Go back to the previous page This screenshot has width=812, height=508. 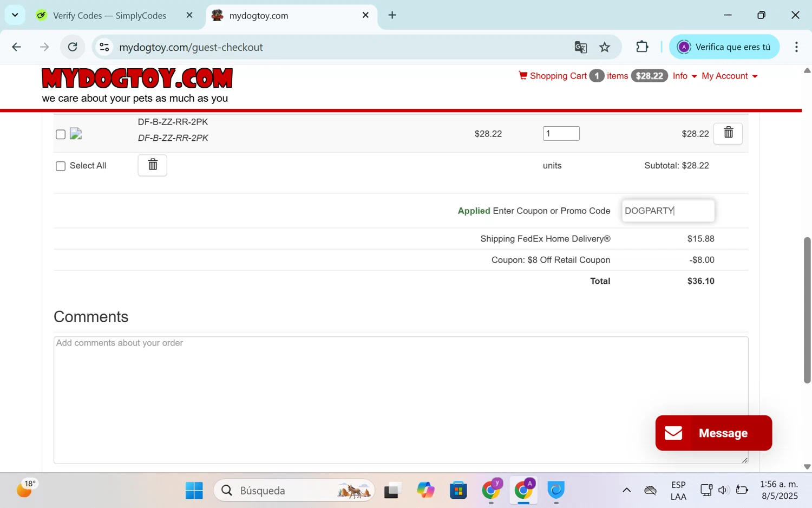pyautogui.click(x=16, y=47)
